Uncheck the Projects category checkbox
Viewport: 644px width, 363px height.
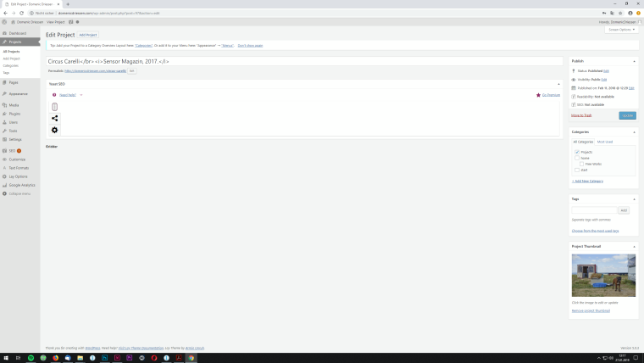click(577, 152)
